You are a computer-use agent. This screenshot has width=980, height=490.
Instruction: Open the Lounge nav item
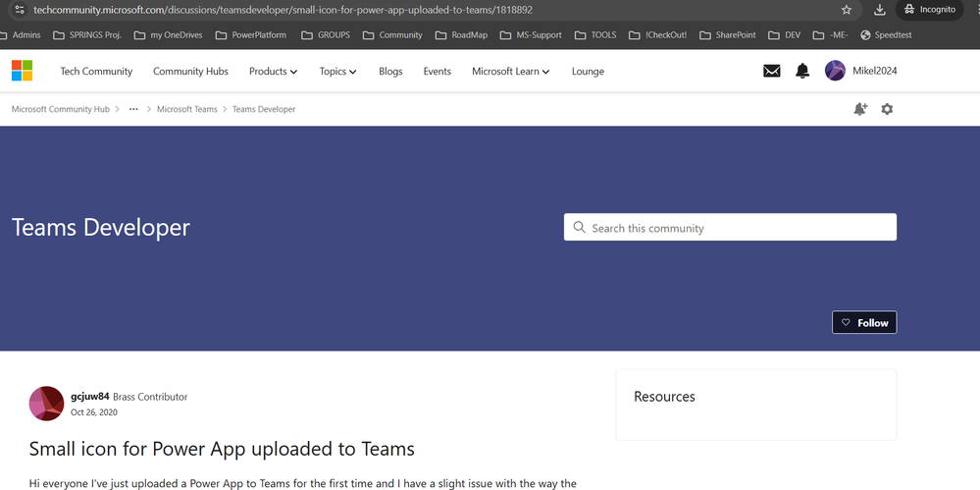click(x=588, y=72)
